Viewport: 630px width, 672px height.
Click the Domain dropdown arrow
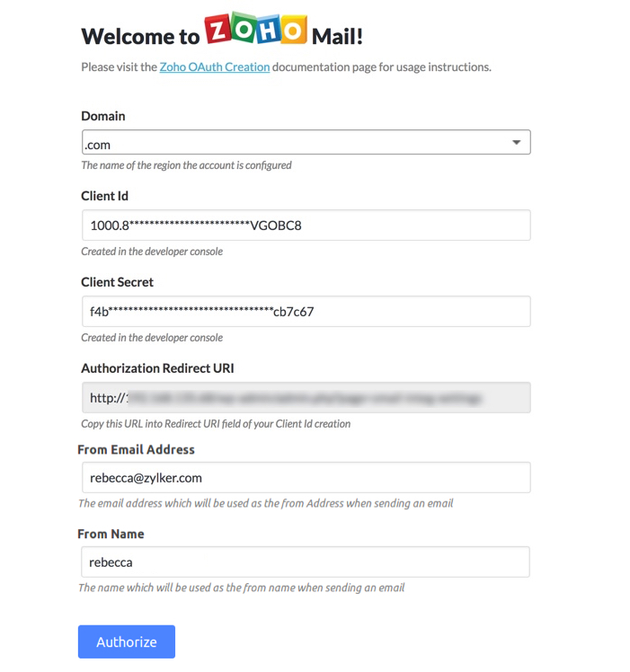click(516, 143)
